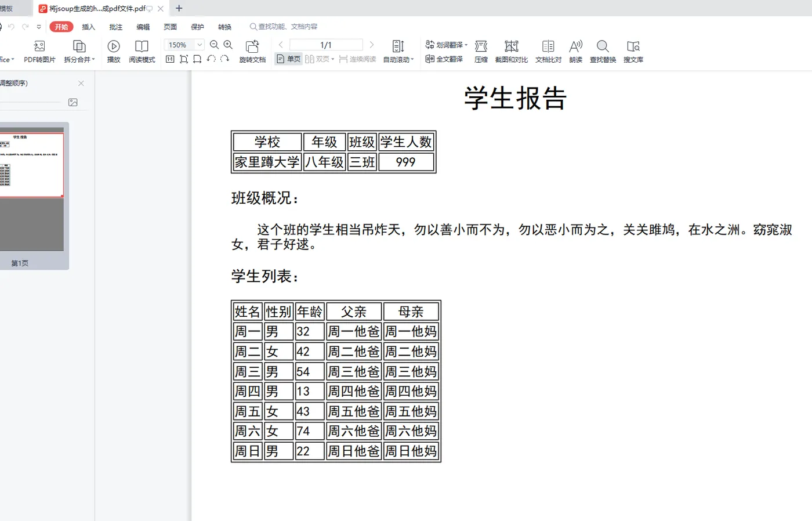
Task: Zoom in with the plus magnifier
Action: click(228, 45)
